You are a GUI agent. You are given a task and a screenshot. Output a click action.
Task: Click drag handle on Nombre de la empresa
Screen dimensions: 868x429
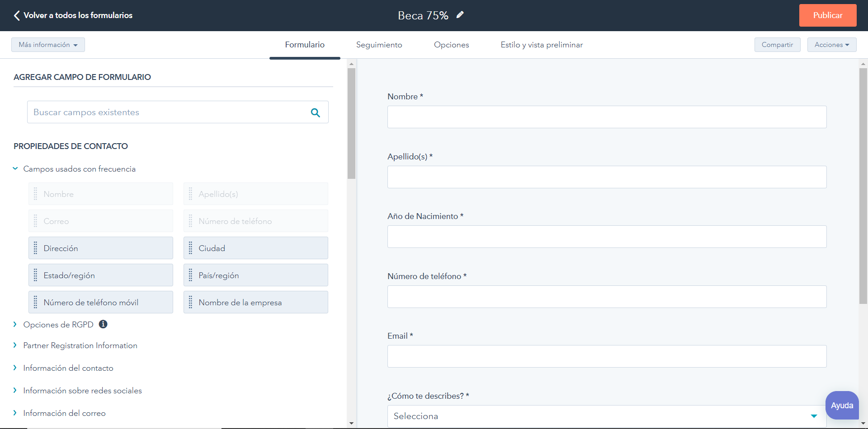coord(190,302)
